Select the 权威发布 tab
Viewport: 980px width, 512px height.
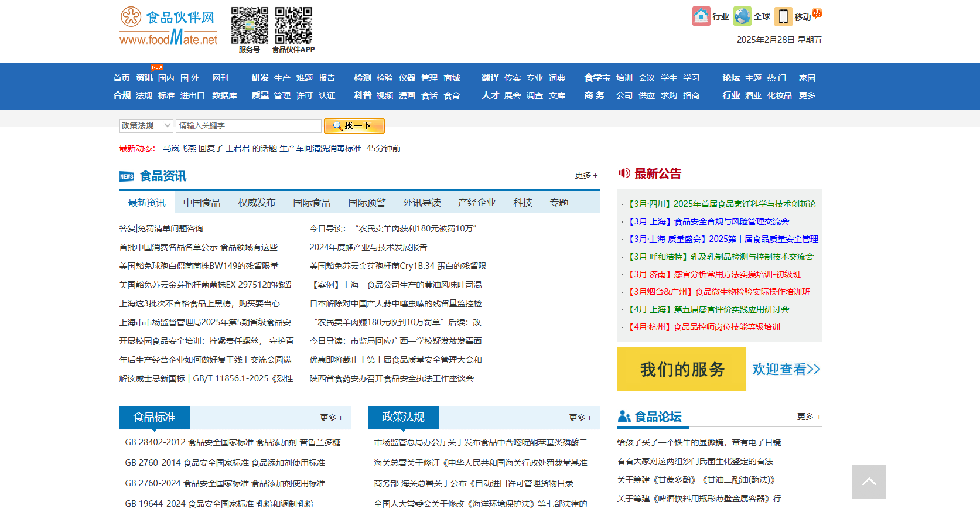[x=257, y=203]
